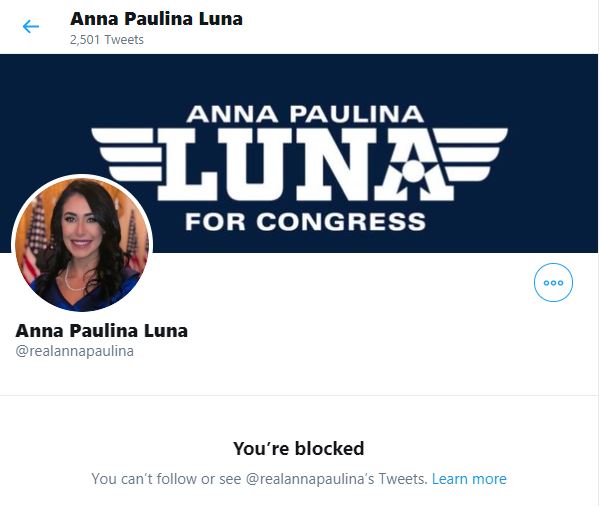Image resolution: width=601 pixels, height=506 pixels.
Task: Go back using the blue arrow
Action: (x=31, y=27)
